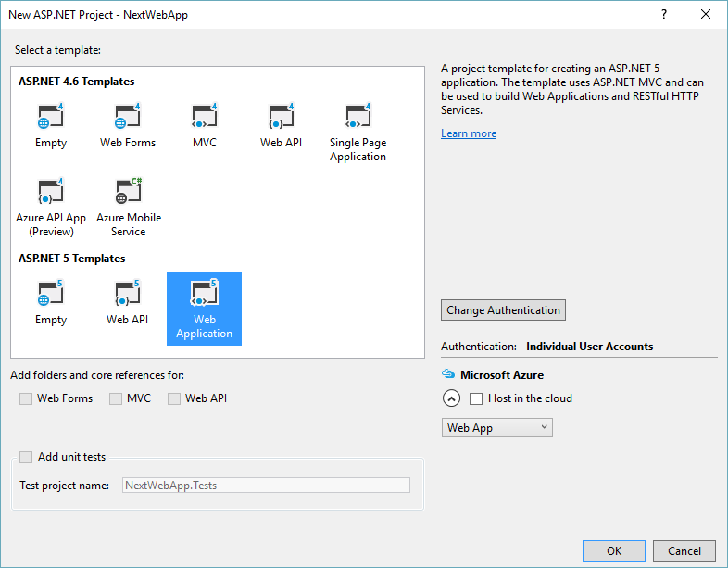Pick the ASP.NET 4.6 Web API template
Viewport: 728px width, 568px height.
pos(281,118)
